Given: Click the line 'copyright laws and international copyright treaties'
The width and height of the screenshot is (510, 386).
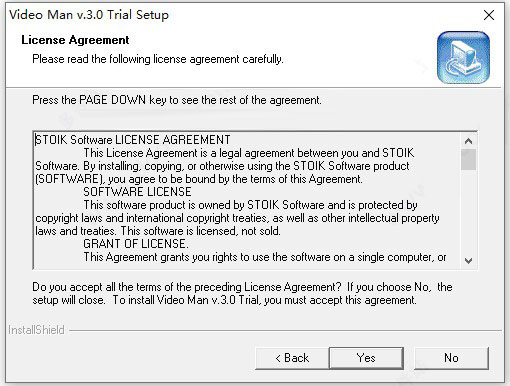Looking at the screenshot, I should click(237, 218).
